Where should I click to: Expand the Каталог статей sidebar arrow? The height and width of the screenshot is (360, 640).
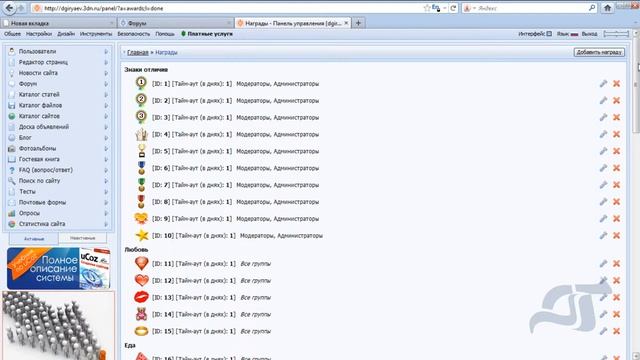[x=106, y=95]
